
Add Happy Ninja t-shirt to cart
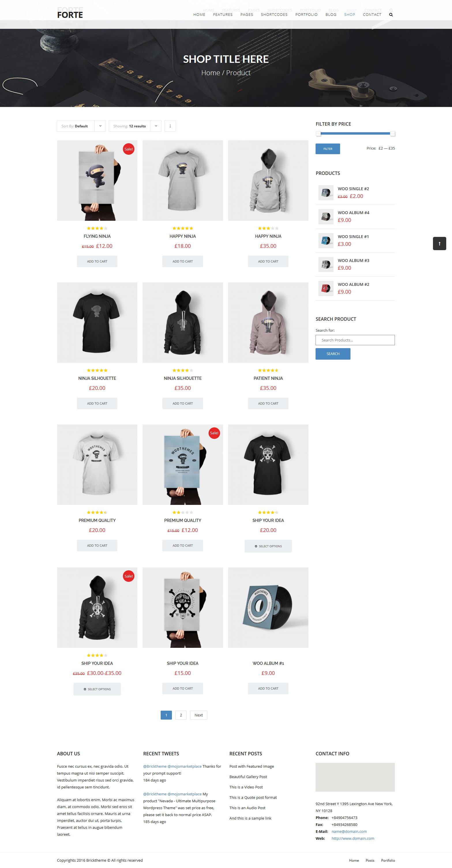[x=183, y=261]
